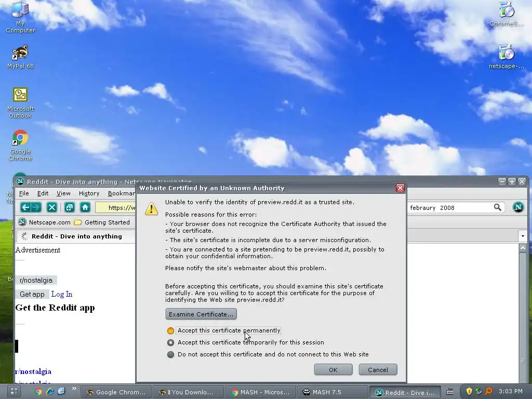Screen dimensions: 532x399
Task: Open the MyPal 68 desktop shortcut
Action: tap(20, 57)
